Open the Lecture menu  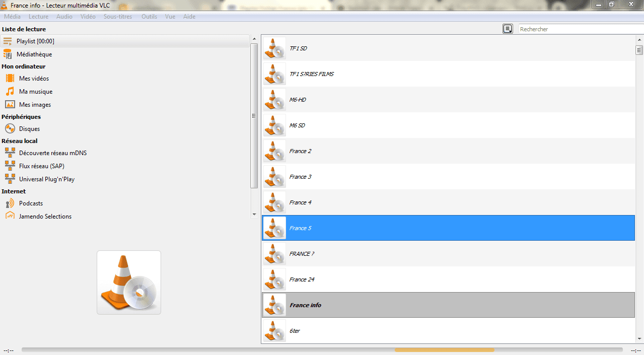39,17
